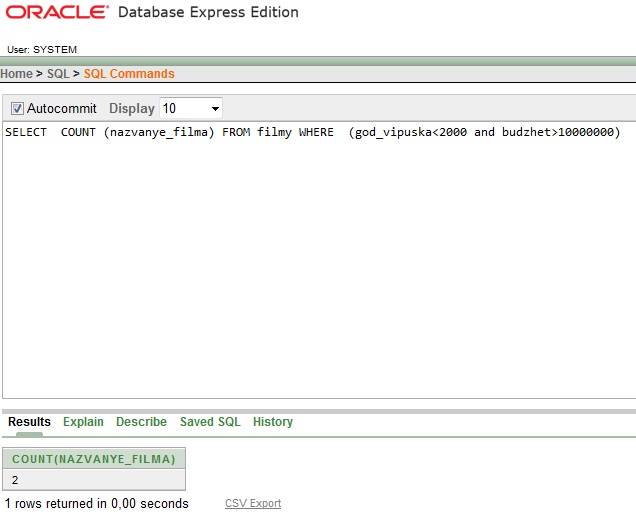Go to Home breadcrumb link
636x526 pixels.
click(x=16, y=74)
